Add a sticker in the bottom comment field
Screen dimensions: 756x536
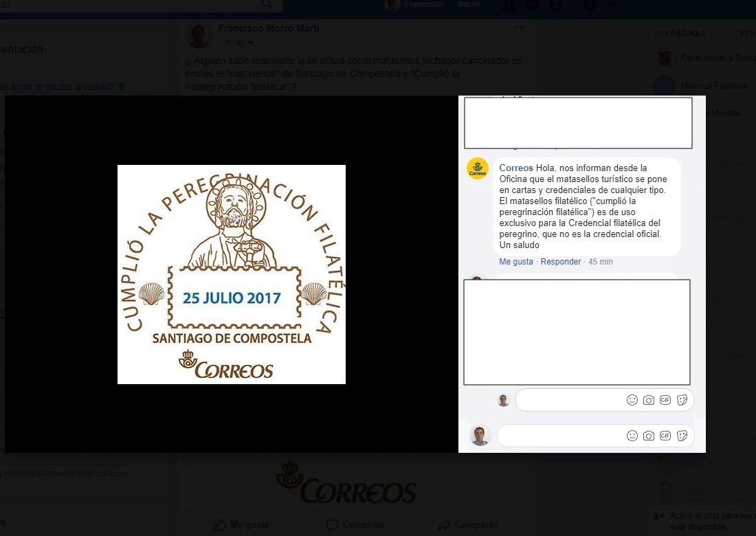point(682,436)
